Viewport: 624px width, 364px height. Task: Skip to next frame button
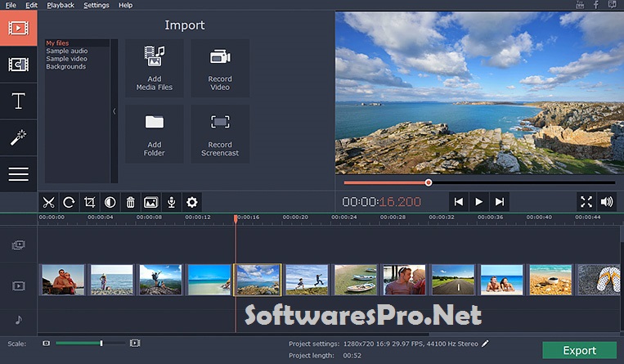point(500,202)
